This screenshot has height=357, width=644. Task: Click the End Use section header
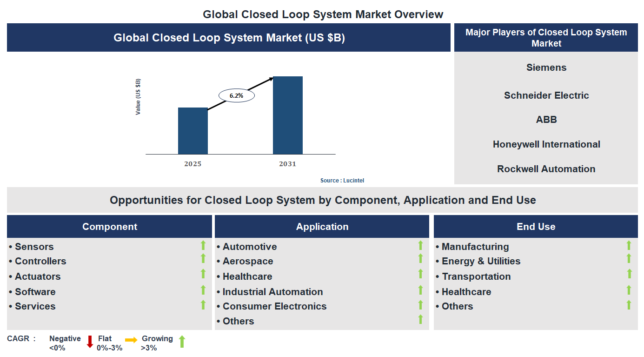[x=536, y=226]
